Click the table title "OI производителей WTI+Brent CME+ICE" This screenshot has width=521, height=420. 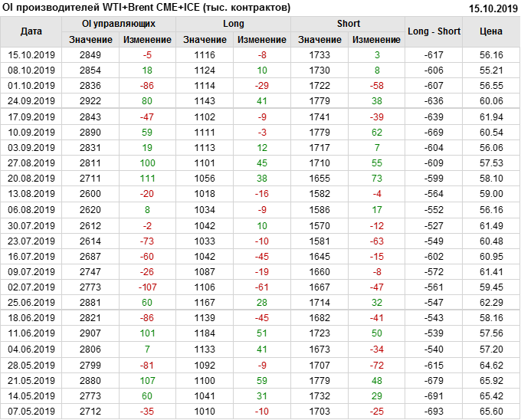point(147,8)
